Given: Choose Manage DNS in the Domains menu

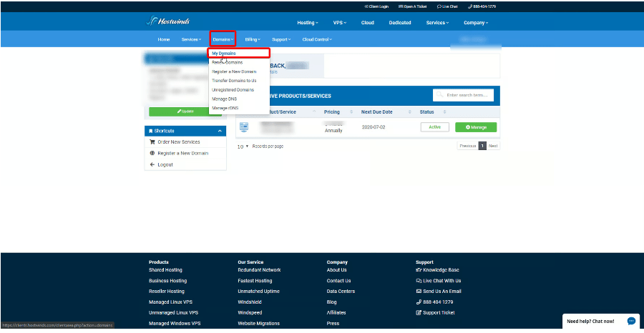Looking at the screenshot, I should tap(224, 99).
